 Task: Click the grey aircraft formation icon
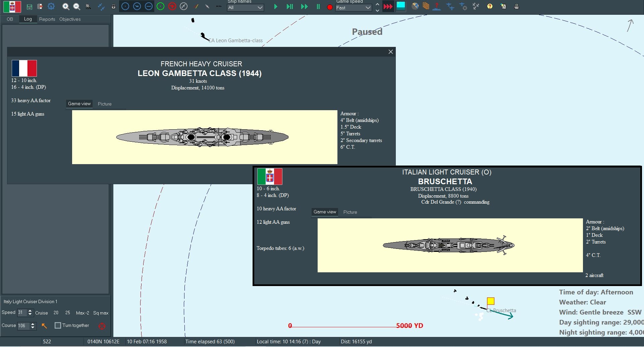[476, 6]
